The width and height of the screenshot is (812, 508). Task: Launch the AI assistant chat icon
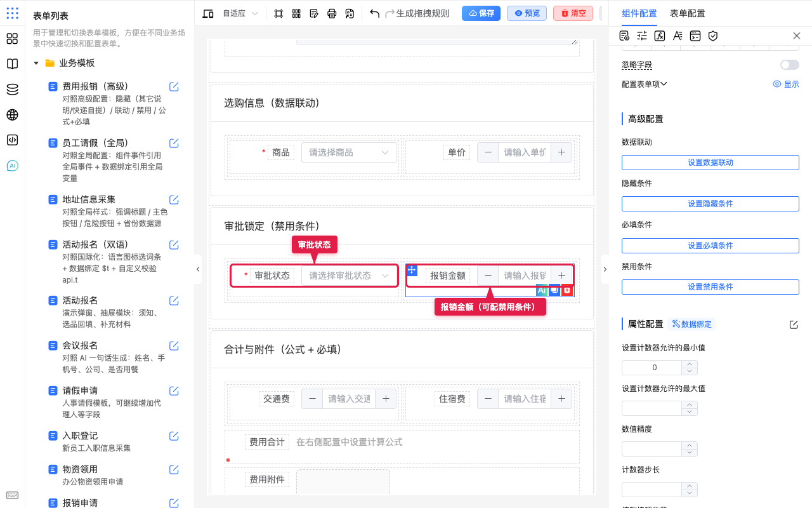12,166
